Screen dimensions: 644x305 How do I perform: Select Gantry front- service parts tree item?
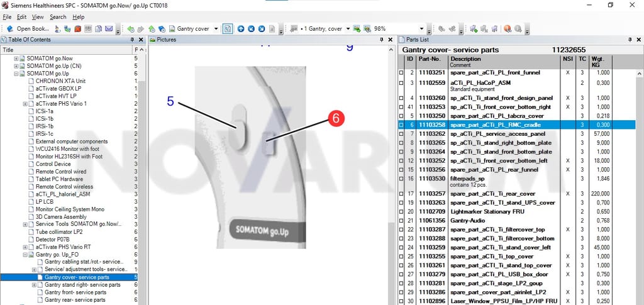[x=75, y=292]
